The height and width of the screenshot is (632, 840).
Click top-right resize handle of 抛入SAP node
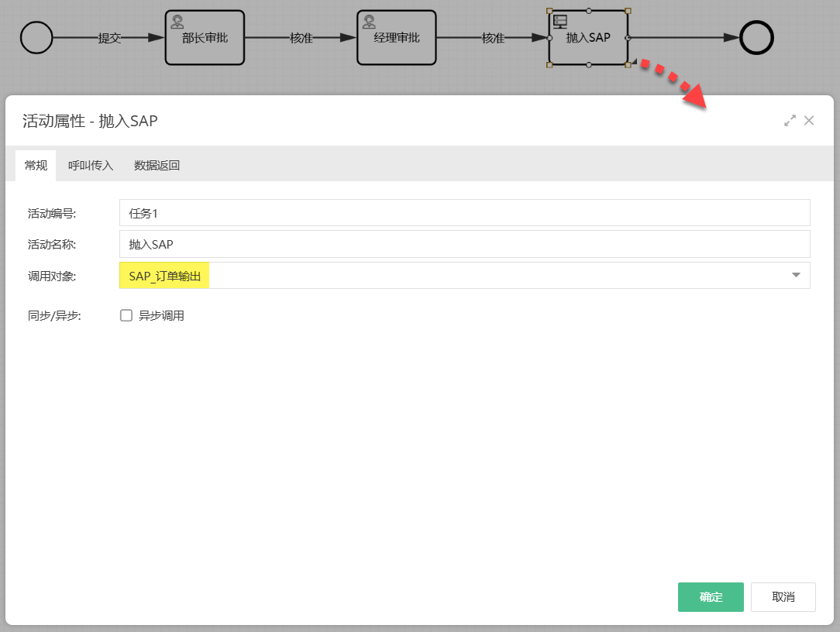point(628,11)
